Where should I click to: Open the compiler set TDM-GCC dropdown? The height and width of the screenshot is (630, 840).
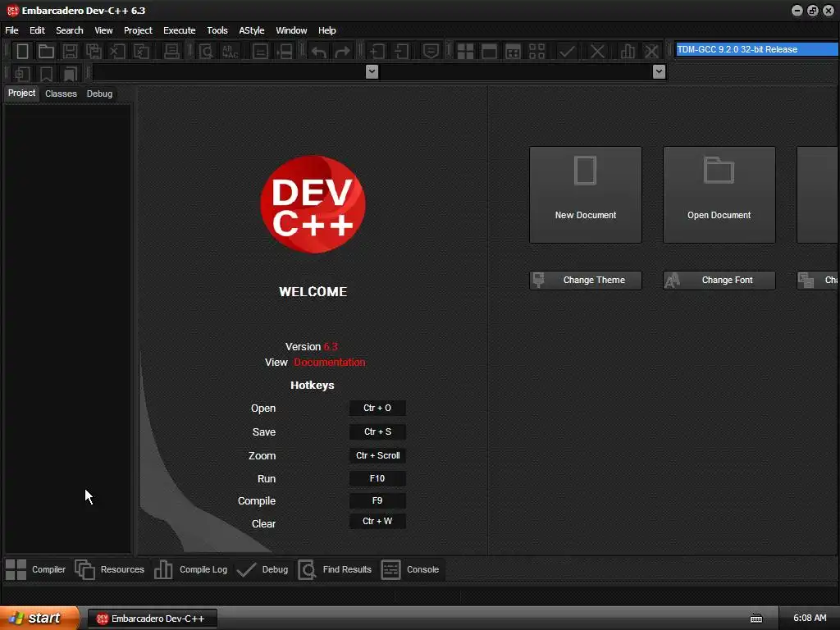point(756,49)
